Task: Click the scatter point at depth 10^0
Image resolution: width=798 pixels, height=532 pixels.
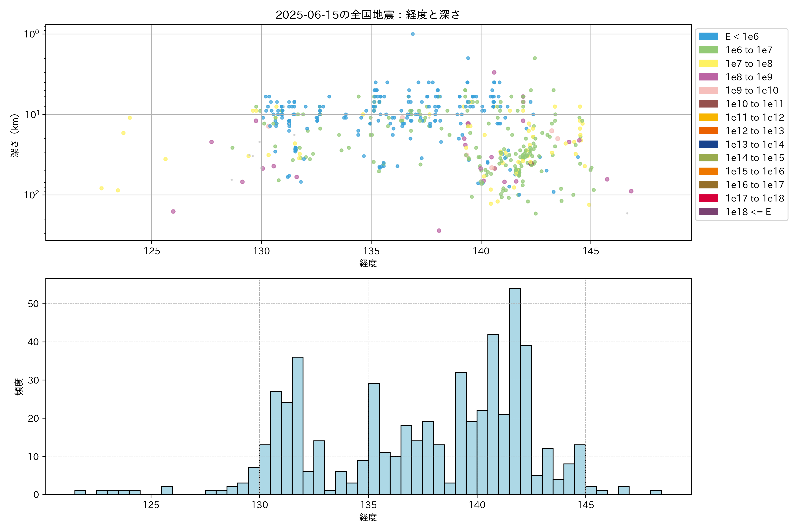Action: [413, 34]
